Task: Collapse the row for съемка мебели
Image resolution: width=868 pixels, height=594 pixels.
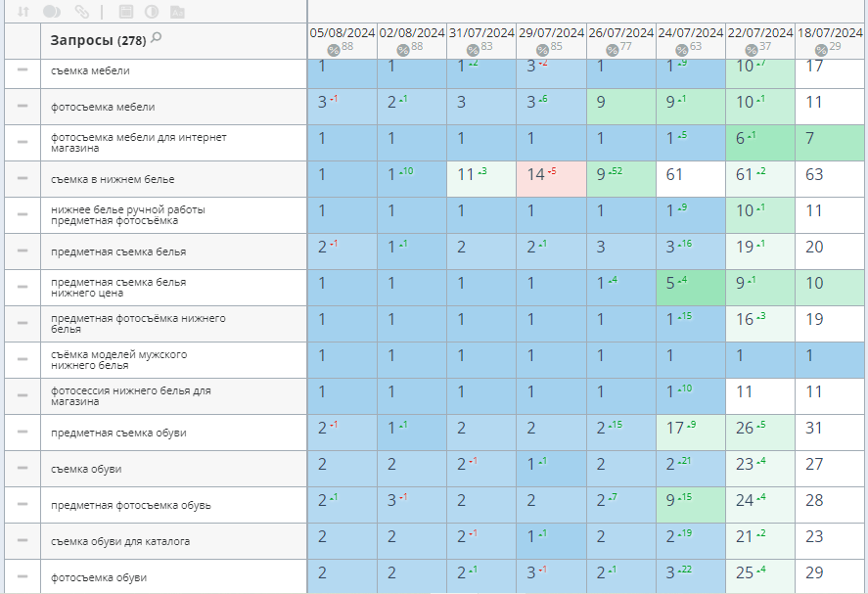Action: click(x=22, y=70)
